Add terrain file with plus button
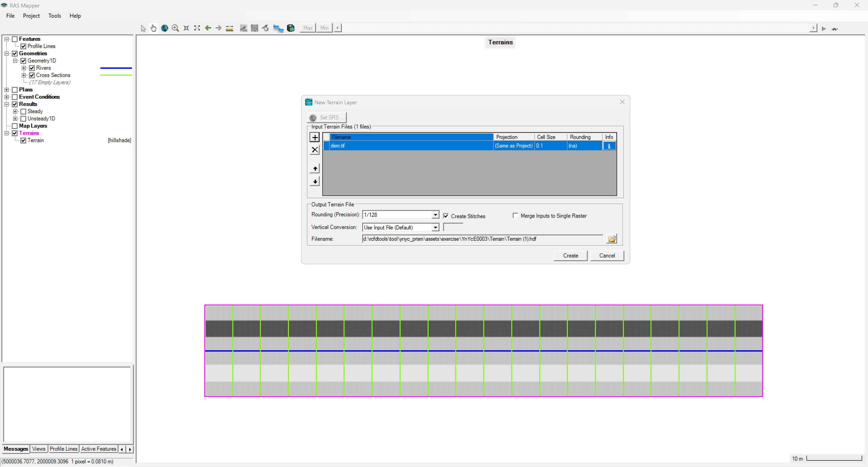 click(315, 137)
